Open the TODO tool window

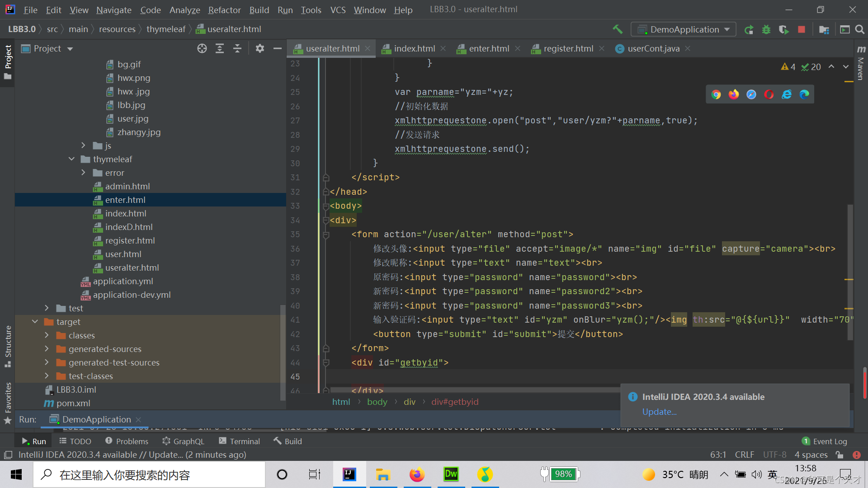tap(75, 441)
